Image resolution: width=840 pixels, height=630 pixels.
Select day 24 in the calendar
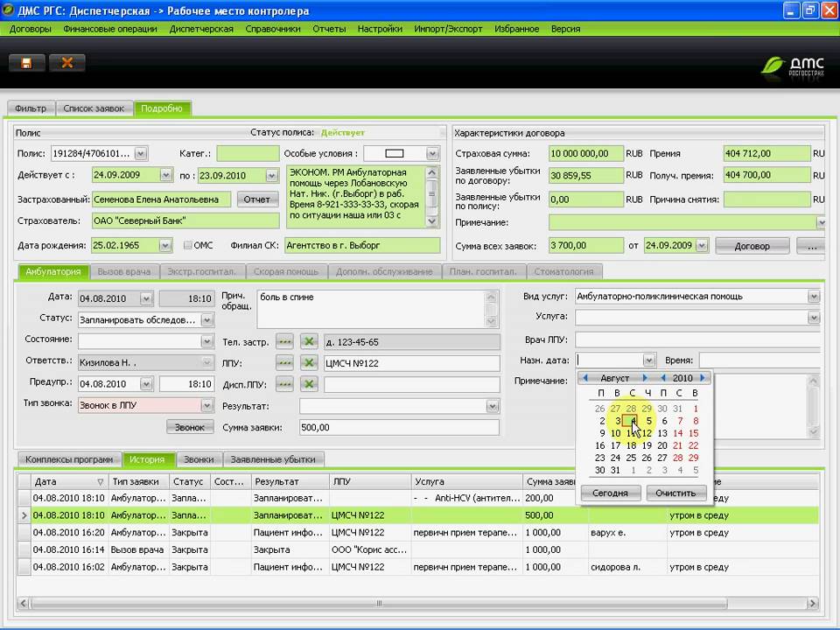[615, 458]
